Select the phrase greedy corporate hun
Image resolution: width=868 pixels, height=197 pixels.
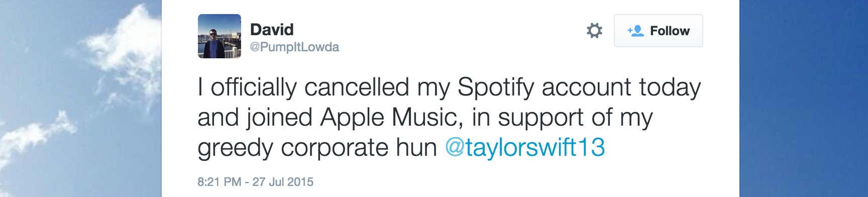[x=317, y=148]
